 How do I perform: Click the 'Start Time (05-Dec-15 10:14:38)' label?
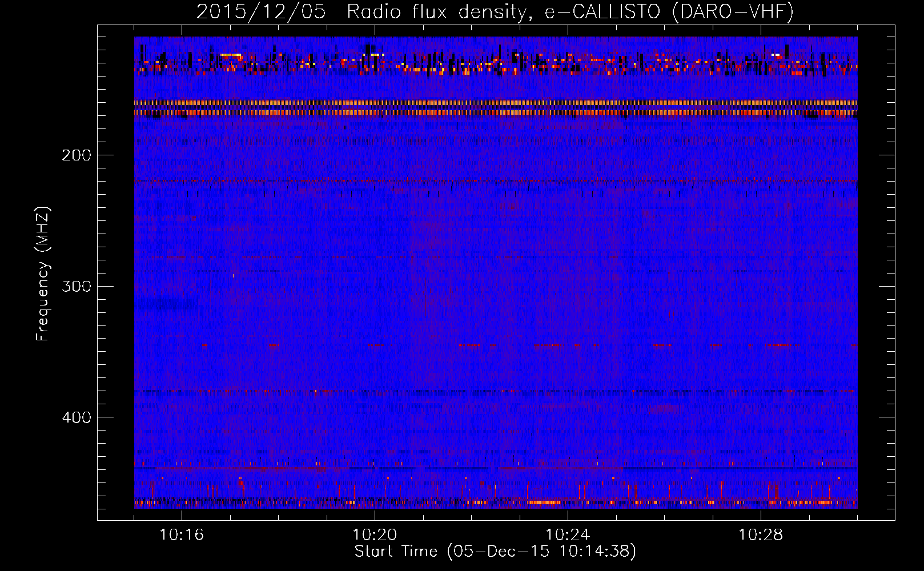pos(495,552)
